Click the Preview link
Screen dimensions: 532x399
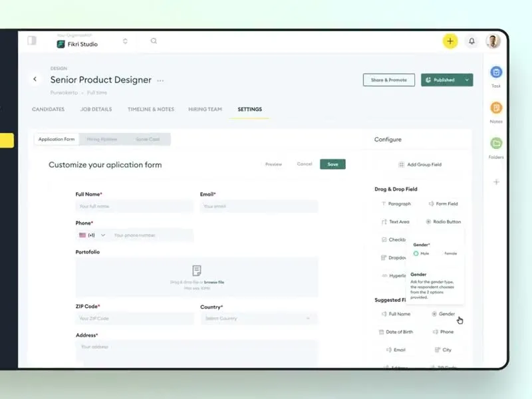[273, 164]
